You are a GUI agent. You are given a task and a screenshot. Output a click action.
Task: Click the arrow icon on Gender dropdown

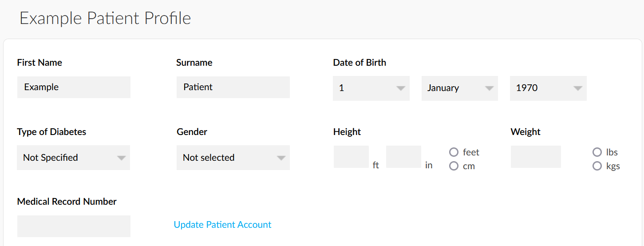pos(281,158)
